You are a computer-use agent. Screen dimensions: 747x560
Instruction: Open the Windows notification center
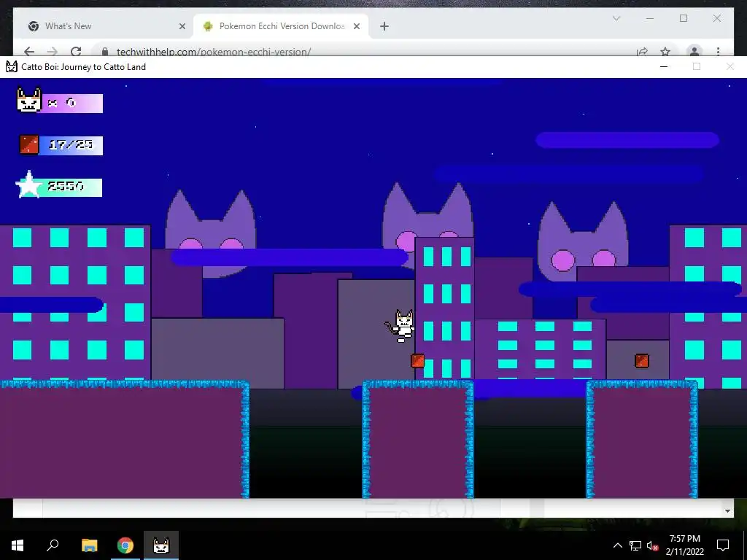(x=723, y=545)
